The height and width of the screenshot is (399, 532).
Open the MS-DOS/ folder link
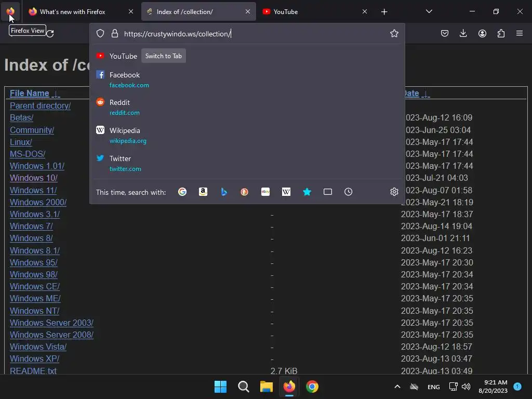tap(28, 154)
